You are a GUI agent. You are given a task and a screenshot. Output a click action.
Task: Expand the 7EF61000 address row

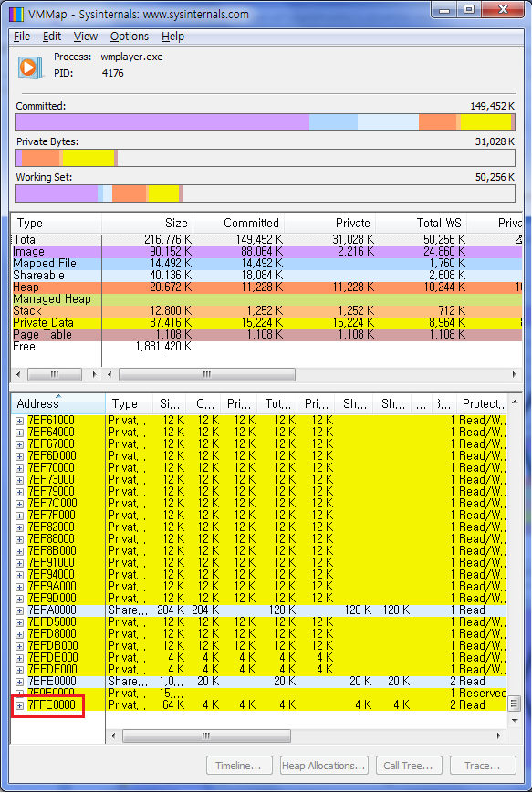click(x=19, y=421)
